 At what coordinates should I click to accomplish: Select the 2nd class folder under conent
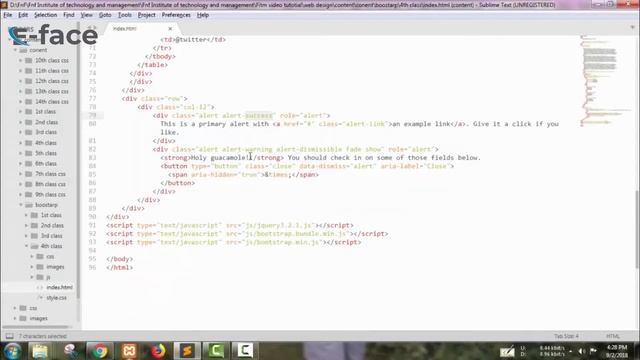coord(46,122)
